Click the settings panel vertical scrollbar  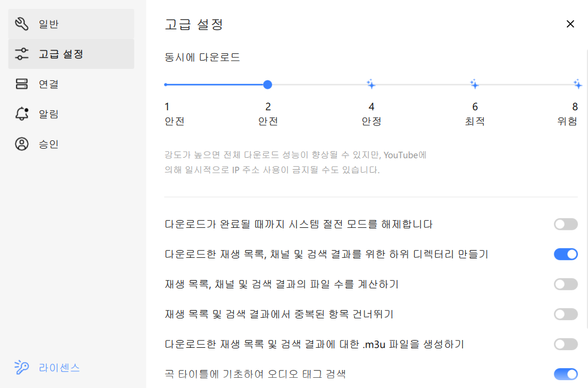click(x=586, y=190)
